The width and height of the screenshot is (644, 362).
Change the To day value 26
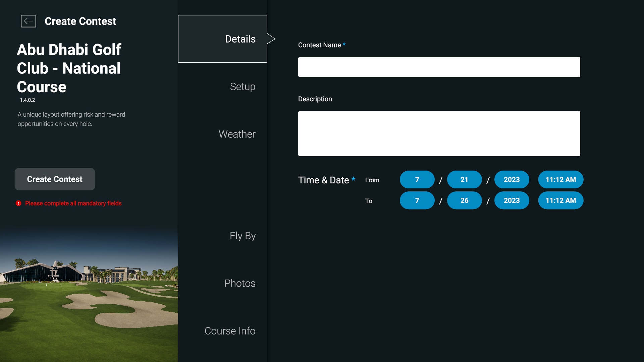(465, 200)
